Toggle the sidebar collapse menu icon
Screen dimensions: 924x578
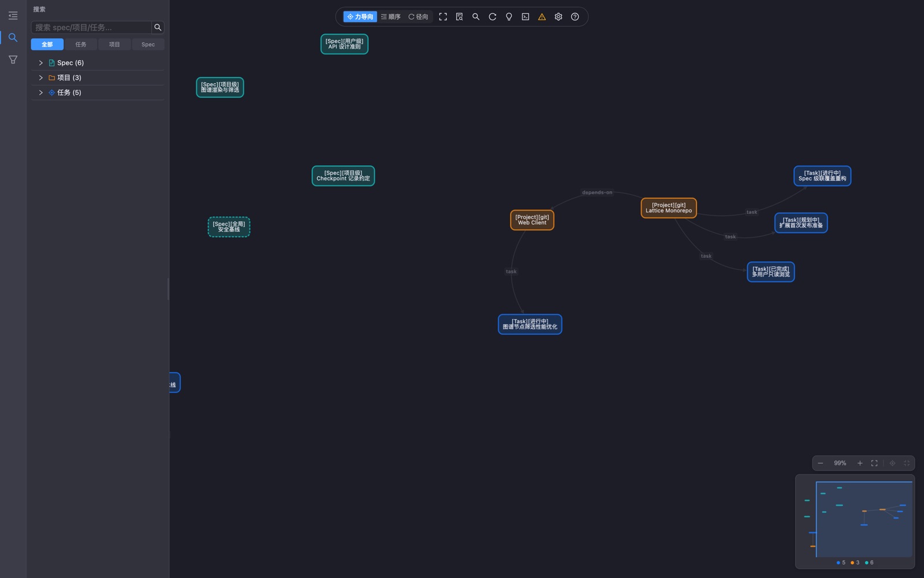coord(13,16)
